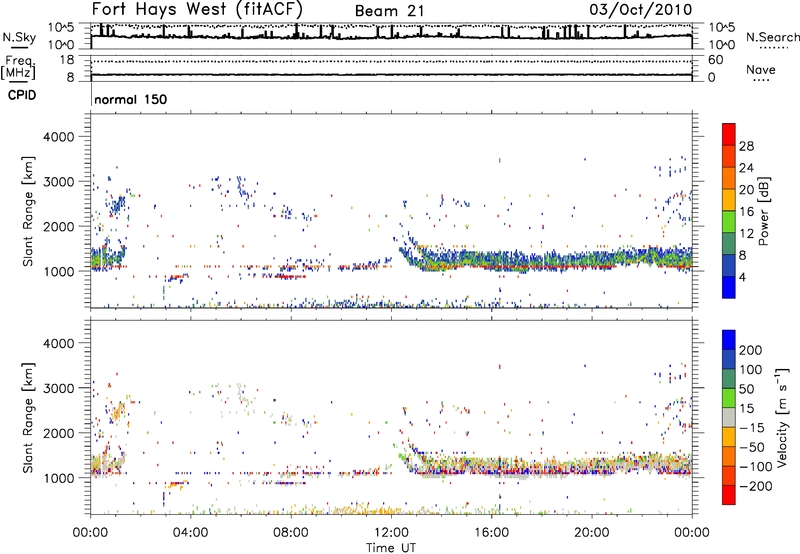Click the '4' power colorbar value
Screen dimensions: 800x554
pos(742,277)
